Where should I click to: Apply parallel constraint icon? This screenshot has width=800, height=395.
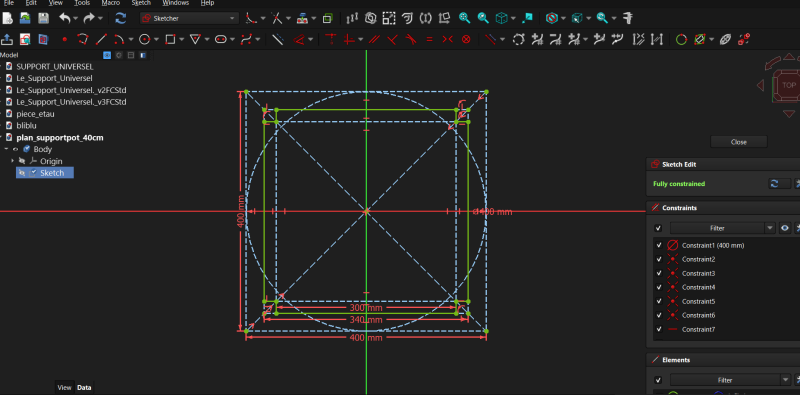tap(374, 39)
